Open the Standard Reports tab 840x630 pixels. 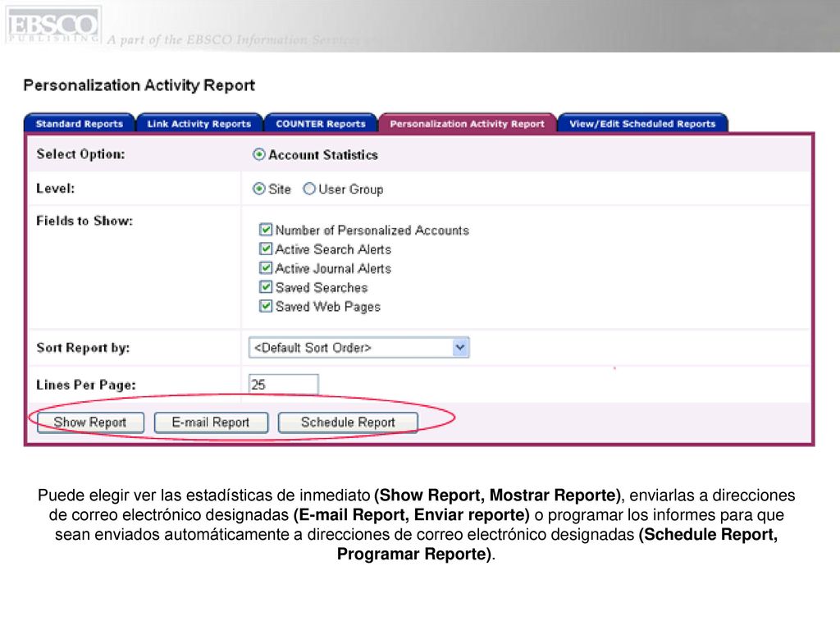(80, 123)
